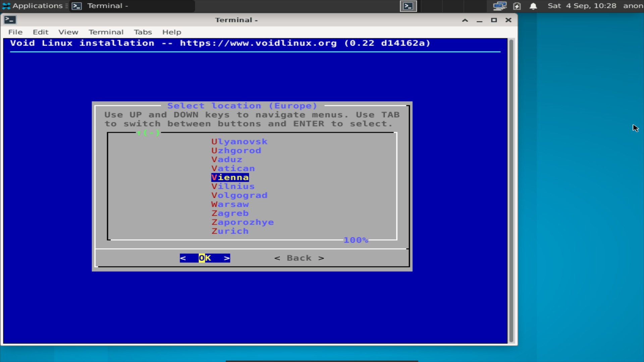Click the battery indicator in the system tray
Viewport: 644px width, 362px height.
pos(517,6)
